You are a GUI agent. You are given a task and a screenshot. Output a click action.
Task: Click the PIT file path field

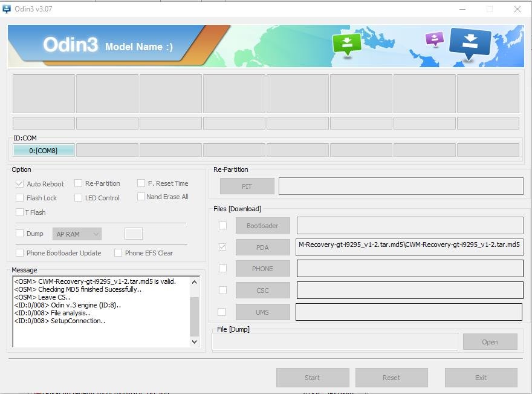[x=401, y=186]
